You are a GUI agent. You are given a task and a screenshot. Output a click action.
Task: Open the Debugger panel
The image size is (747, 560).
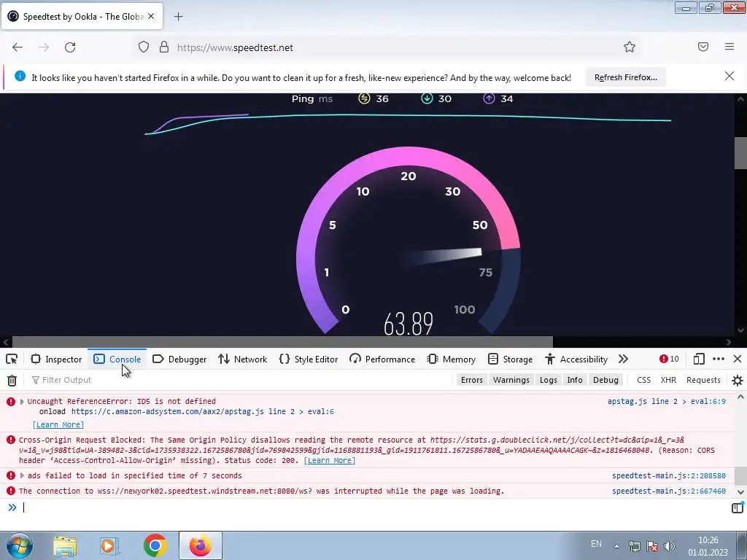179,359
